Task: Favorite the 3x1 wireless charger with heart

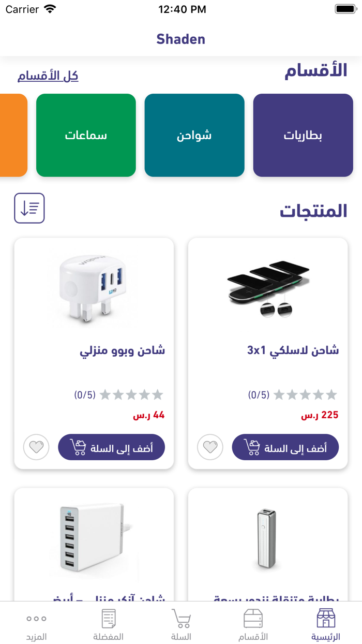Action: click(x=210, y=447)
